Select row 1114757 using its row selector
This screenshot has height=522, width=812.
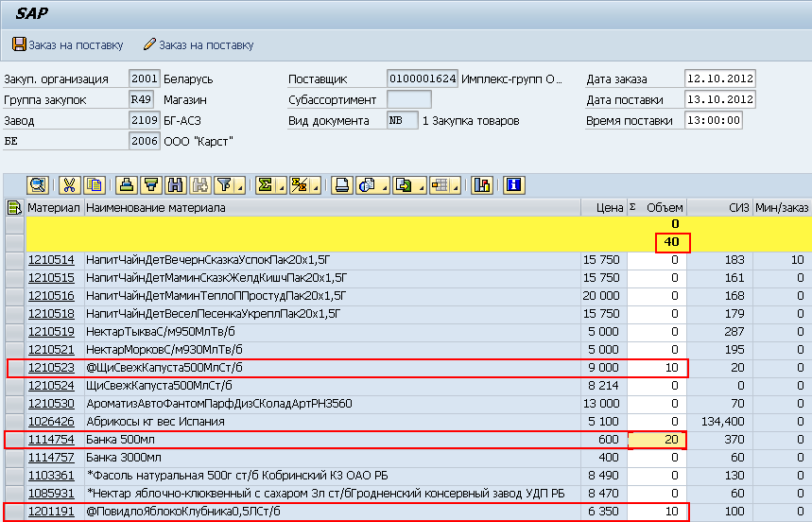(15, 458)
